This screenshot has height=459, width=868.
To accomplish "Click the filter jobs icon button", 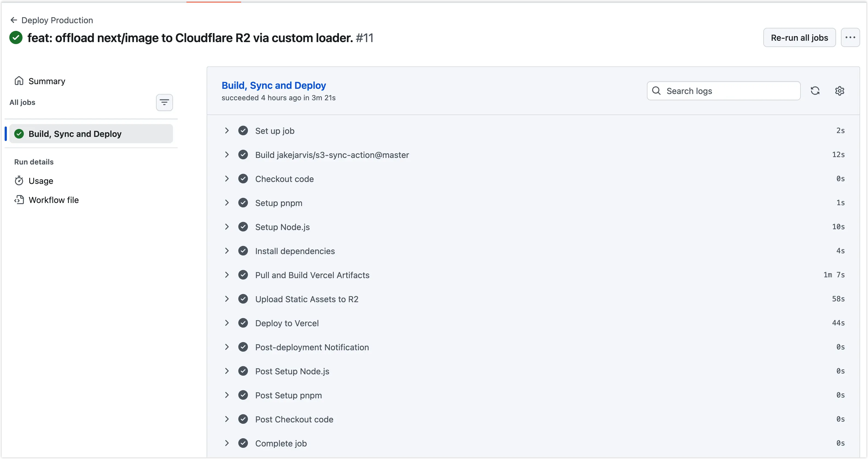I will point(165,102).
